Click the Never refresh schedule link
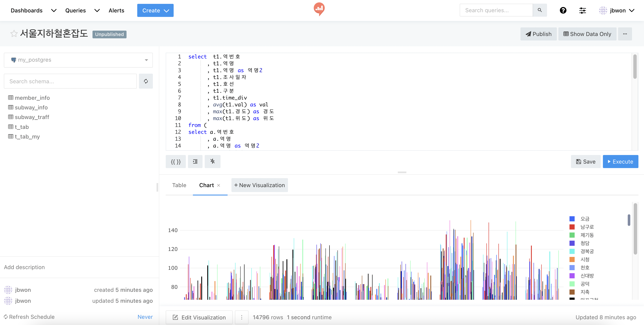 145,317
